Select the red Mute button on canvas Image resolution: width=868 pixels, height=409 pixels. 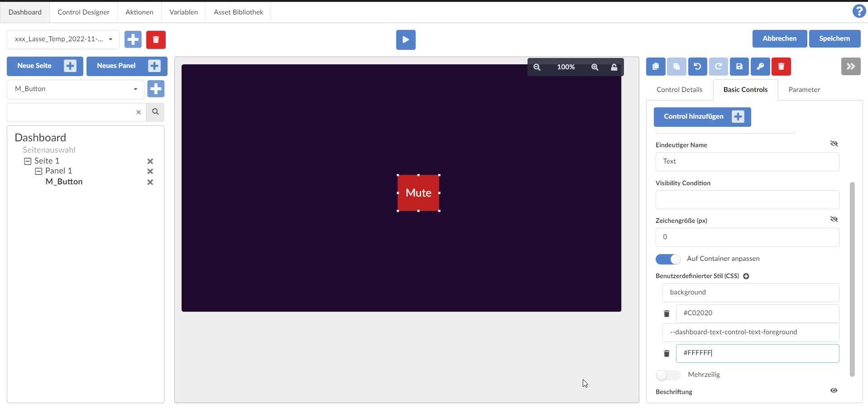[418, 193]
